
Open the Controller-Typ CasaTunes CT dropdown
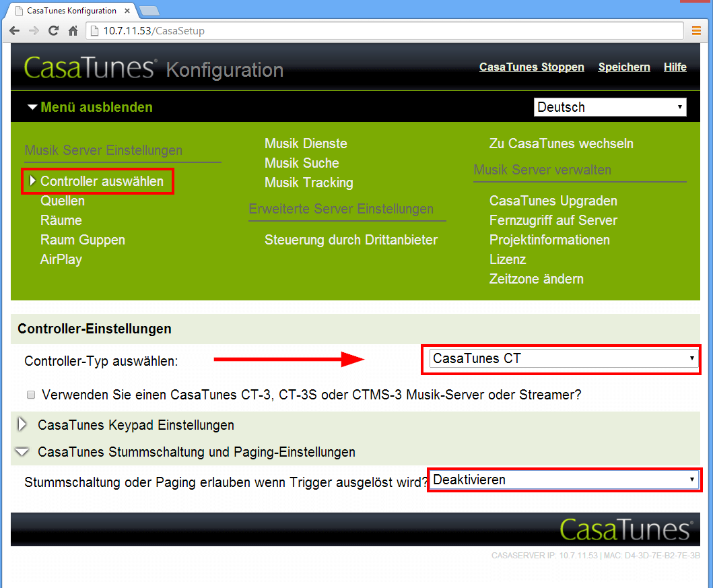pos(564,359)
